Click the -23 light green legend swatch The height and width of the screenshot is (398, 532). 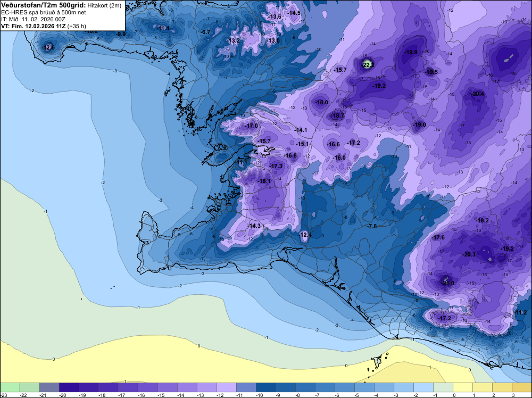[x=10, y=387]
